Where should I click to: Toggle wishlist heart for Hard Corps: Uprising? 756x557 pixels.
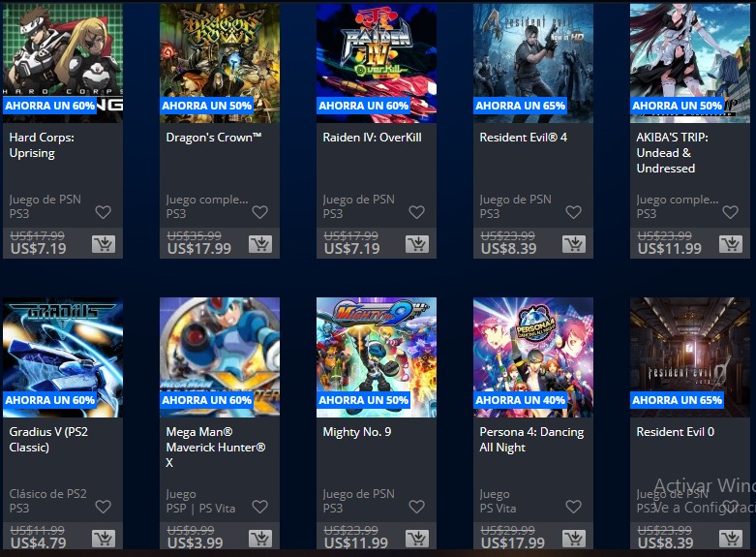pyautogui.click(x=104, y=212)
